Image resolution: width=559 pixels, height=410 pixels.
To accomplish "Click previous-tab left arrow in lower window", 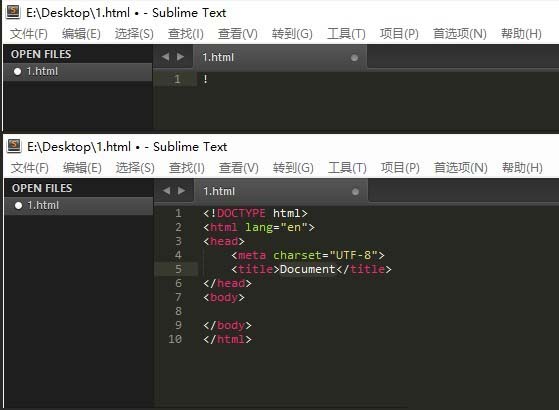I will click(x=166, y=191).
